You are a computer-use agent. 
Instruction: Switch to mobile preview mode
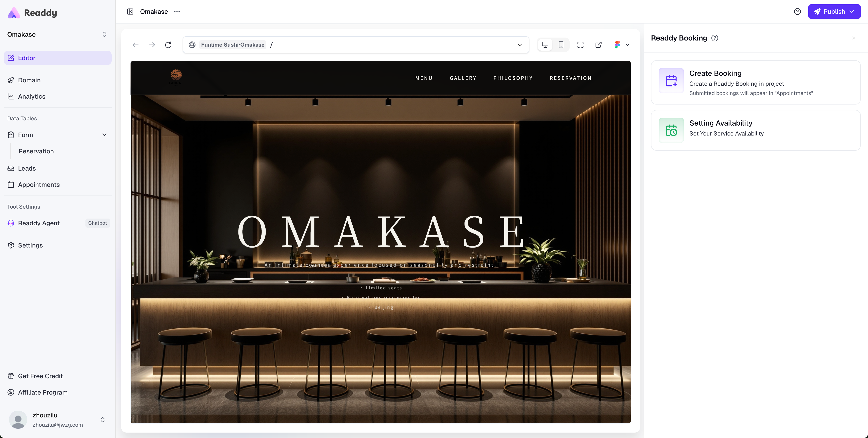click(561, 45)
